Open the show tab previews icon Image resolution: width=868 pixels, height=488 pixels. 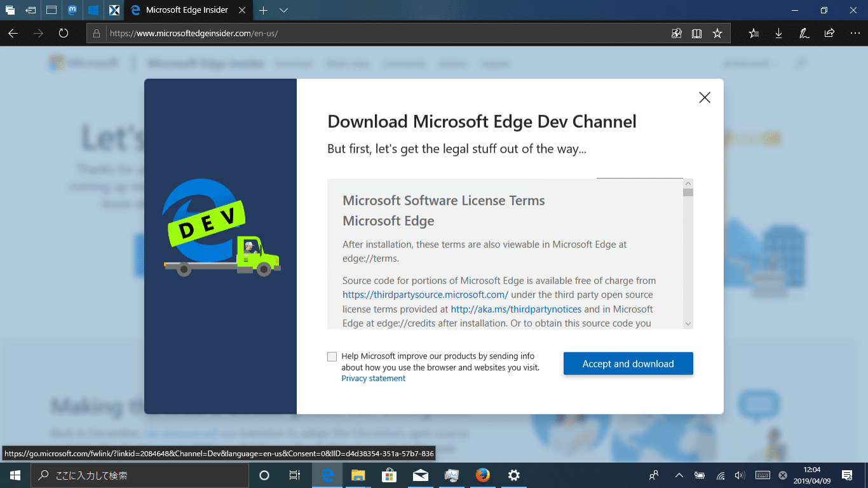51,10
